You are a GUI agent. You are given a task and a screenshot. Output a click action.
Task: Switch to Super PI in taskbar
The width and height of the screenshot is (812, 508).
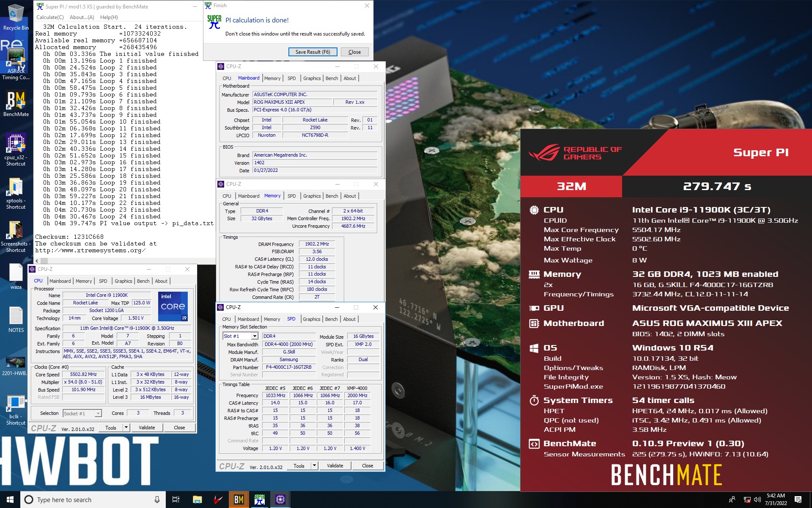pos(259,500)
